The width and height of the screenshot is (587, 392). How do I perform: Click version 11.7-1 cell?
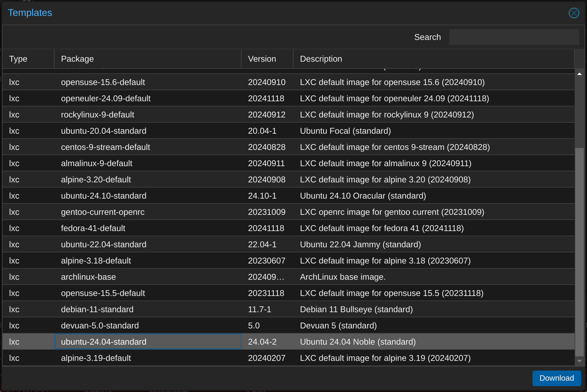point(267,309)
